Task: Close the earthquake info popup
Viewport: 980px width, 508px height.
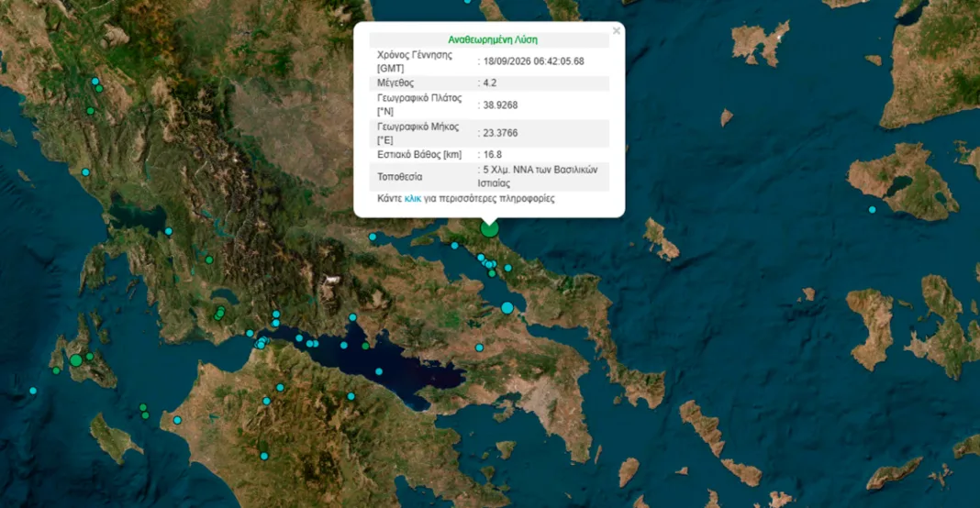Action: pyautogui.click(x=617, y=30)
